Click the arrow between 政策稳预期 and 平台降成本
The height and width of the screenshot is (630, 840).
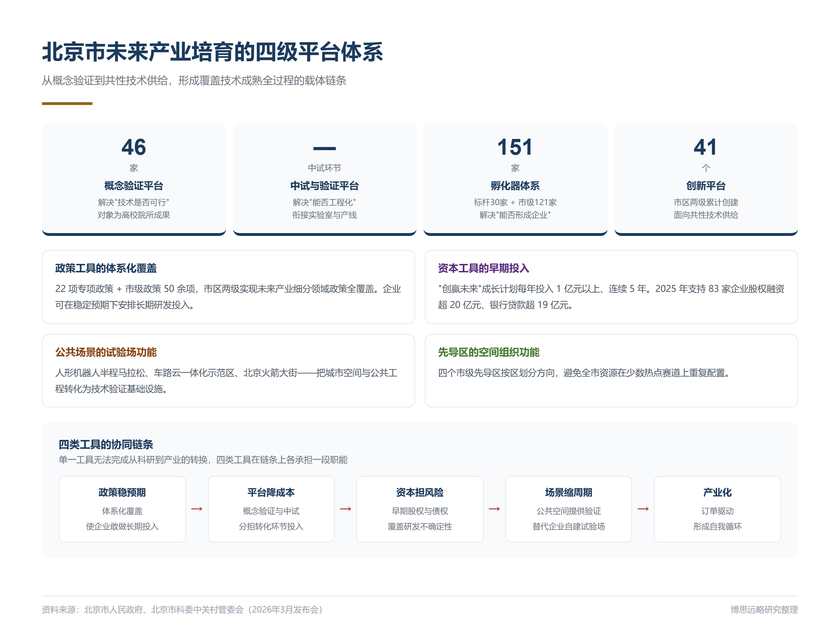pos(197,509)
